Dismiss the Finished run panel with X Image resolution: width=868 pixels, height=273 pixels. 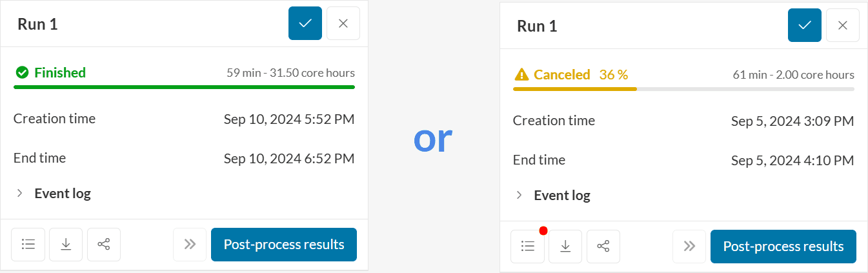point(343,23)
